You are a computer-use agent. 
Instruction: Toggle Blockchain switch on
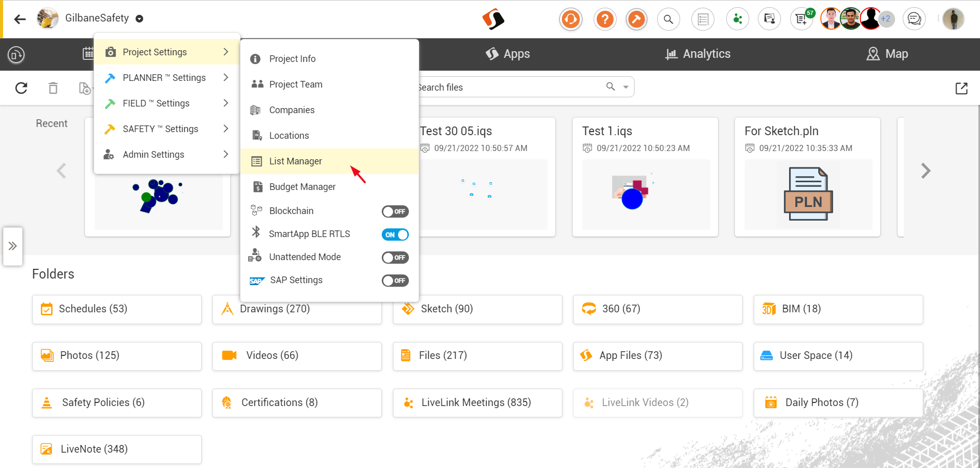pos(395,211)
